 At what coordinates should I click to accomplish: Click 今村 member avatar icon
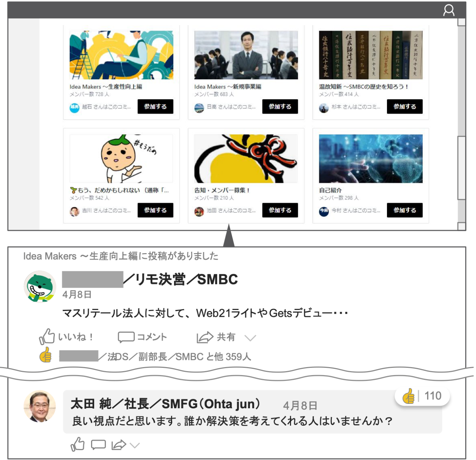pyautogui.click(x=324, y=212)
